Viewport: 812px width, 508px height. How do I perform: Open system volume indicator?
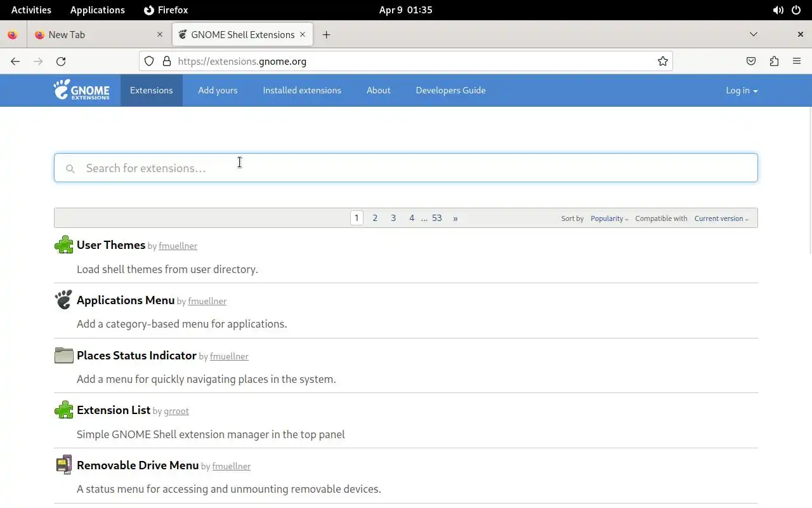[x=778, y=10]
